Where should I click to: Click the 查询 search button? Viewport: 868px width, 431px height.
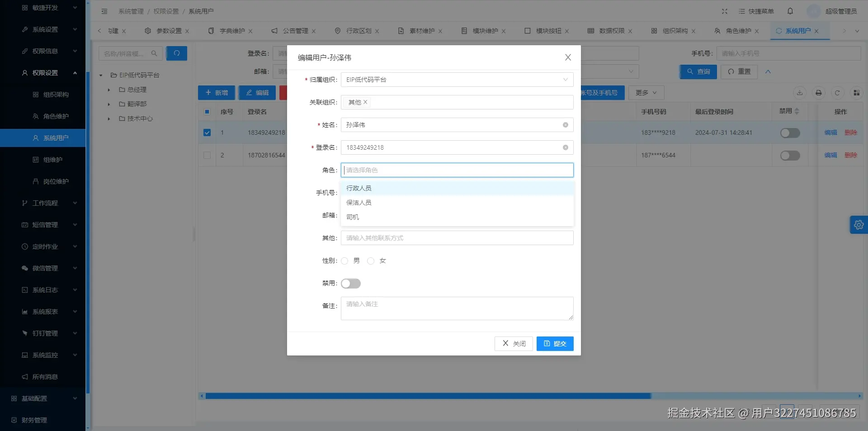click(698, 71)
